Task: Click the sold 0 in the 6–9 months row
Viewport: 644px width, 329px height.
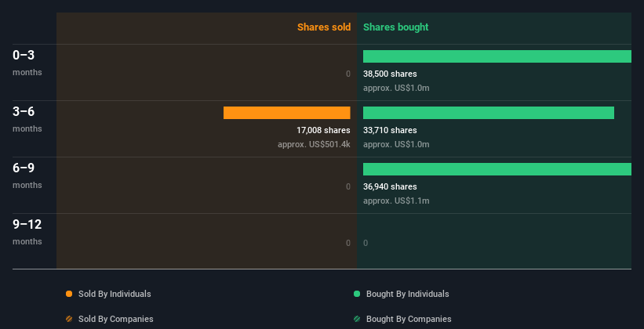Action: (348, 186)
